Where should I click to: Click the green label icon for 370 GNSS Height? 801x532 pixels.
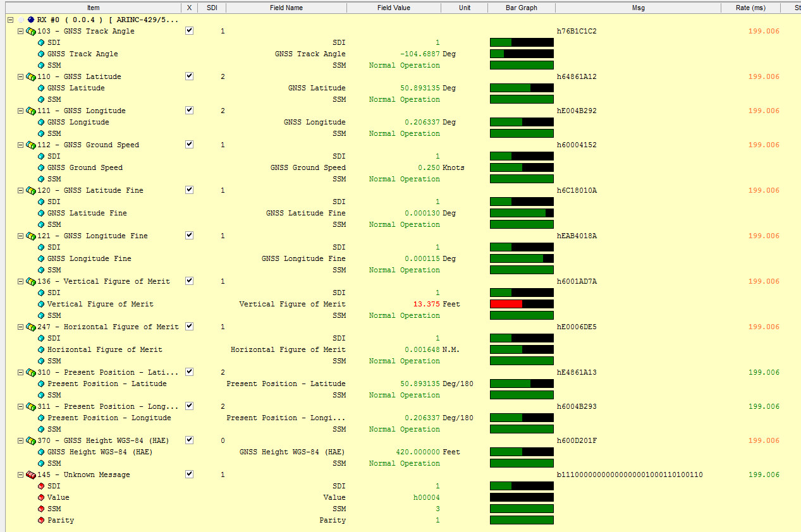(x=30, y=440)
